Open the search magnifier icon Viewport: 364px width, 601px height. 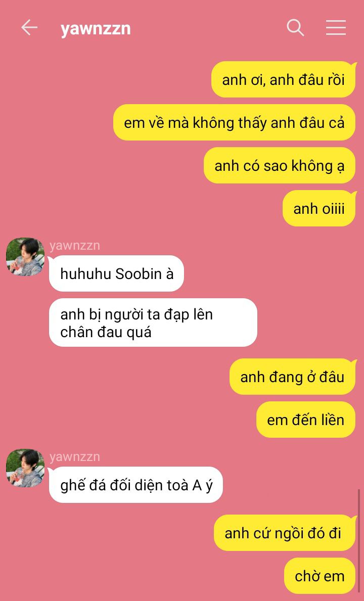[295, 28]
